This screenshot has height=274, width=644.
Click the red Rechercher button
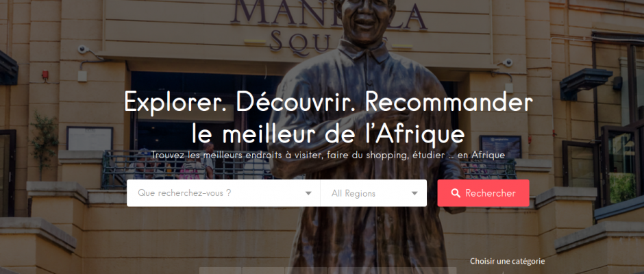[x=483, y=193]
